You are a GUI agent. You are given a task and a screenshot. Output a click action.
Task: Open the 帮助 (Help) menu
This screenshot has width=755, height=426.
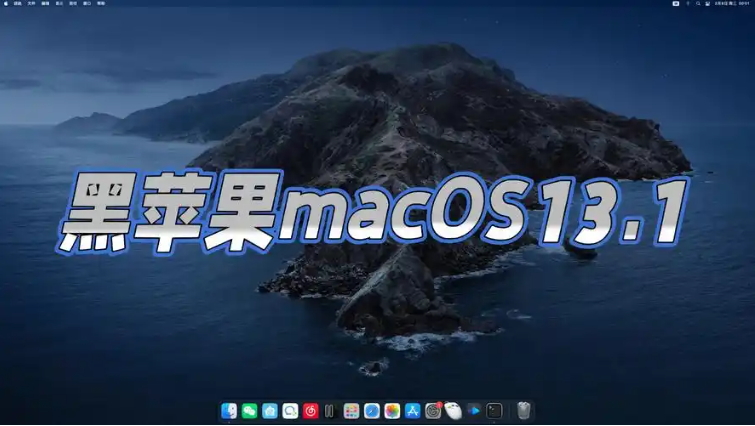pos(101,3)
